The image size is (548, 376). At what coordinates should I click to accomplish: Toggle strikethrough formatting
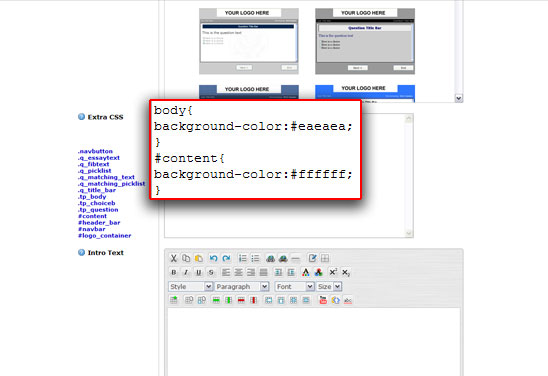pos(211,273)
